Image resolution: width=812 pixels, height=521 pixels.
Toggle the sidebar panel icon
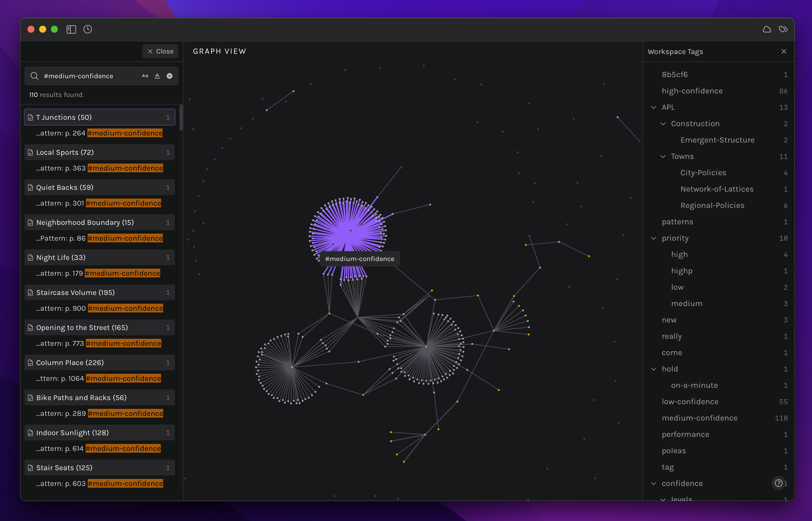click(x=71, y=29)
